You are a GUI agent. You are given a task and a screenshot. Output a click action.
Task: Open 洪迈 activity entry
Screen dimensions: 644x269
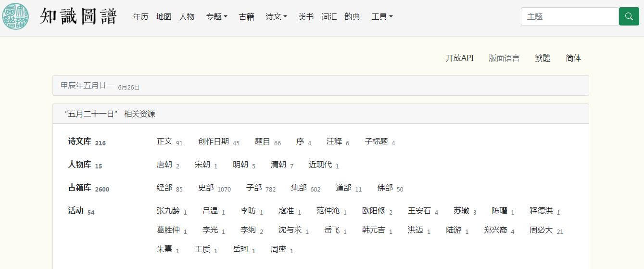click(416, 230)
